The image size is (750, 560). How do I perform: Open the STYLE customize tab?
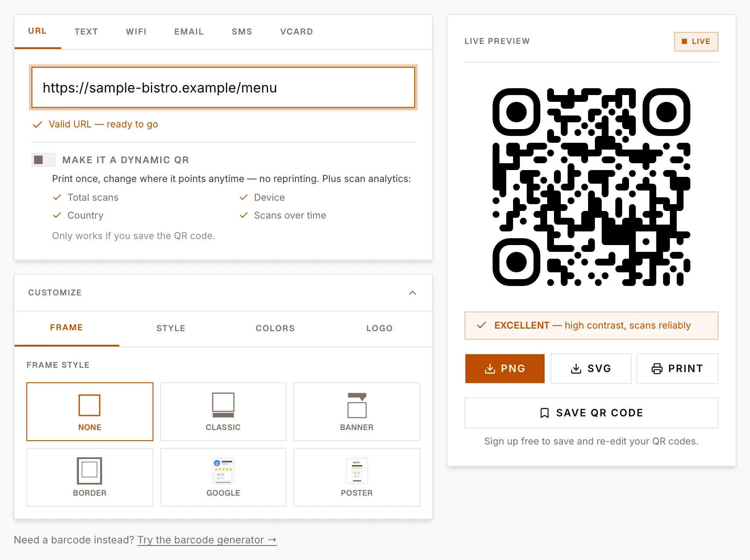point(171,328)
